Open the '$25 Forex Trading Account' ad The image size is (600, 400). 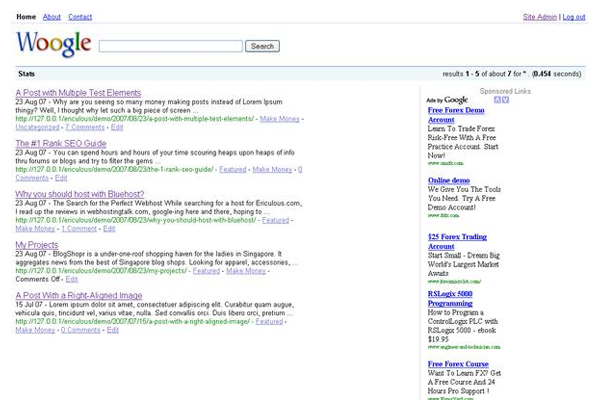457,242
